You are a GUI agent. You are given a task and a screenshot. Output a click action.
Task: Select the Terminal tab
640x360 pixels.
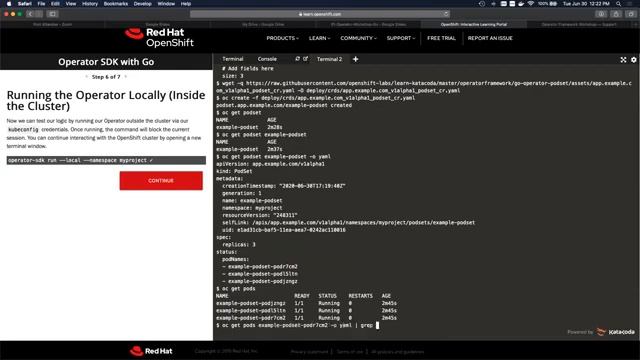pyautogui.click(x=233, y=59)
